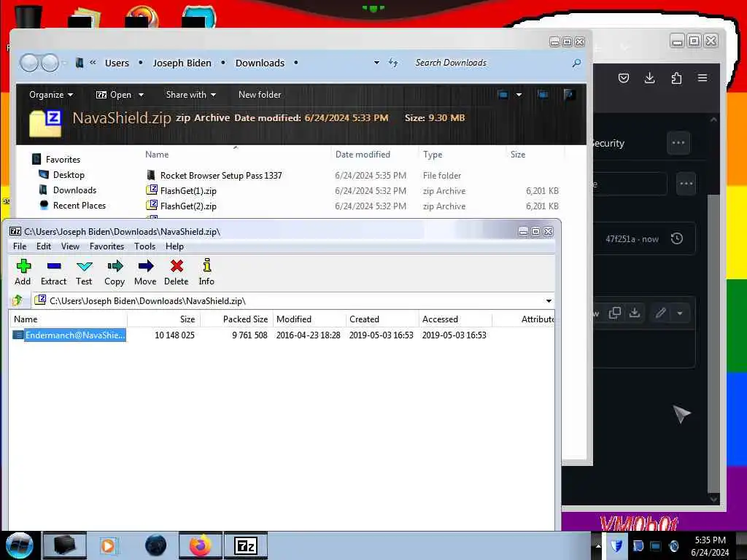Click the copy raw file icon in Firefox
Viewport: 747px width, 560px height.
coord(614,313)
